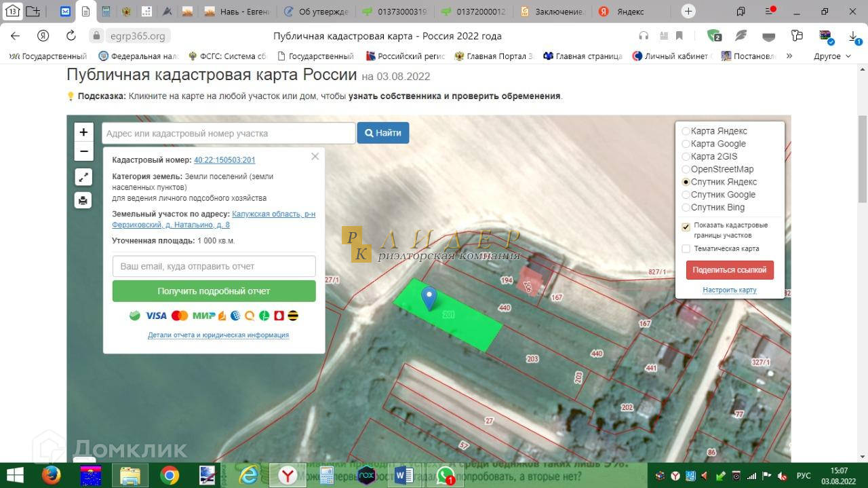Open Детали отчета и юридическая информация link
The height and width of the screenshot is (488, 868).
point(218,335)
